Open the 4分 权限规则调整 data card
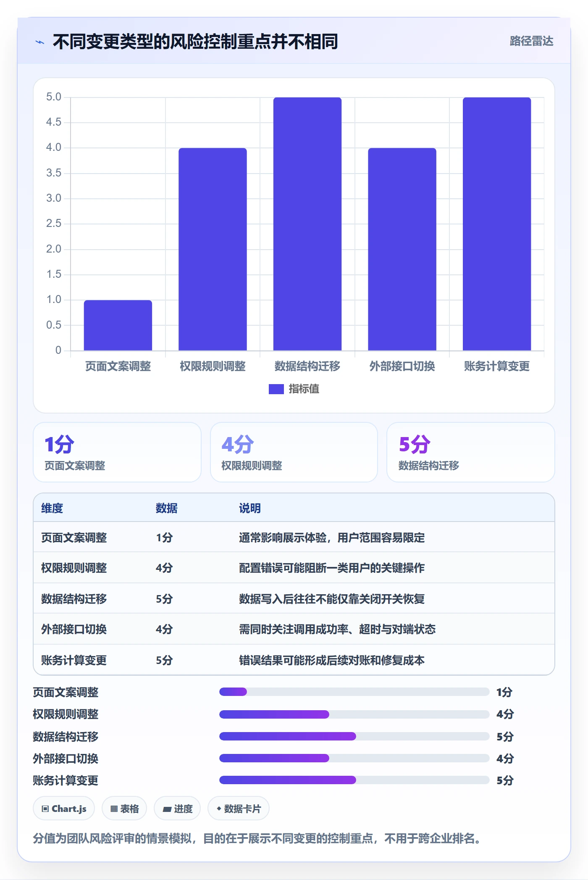This screenshot has width=588, height=880. tap(294, 452)
